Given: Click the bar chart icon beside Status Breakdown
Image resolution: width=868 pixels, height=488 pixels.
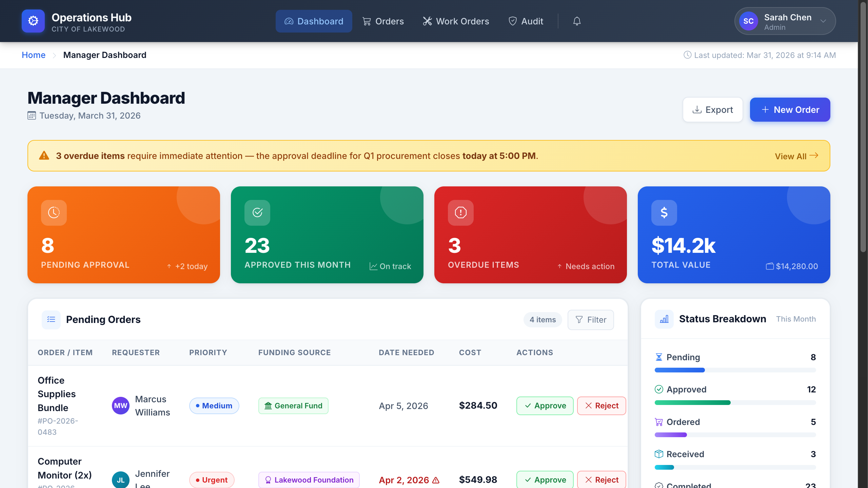Looking at the screenshot, I should [664, 319].
